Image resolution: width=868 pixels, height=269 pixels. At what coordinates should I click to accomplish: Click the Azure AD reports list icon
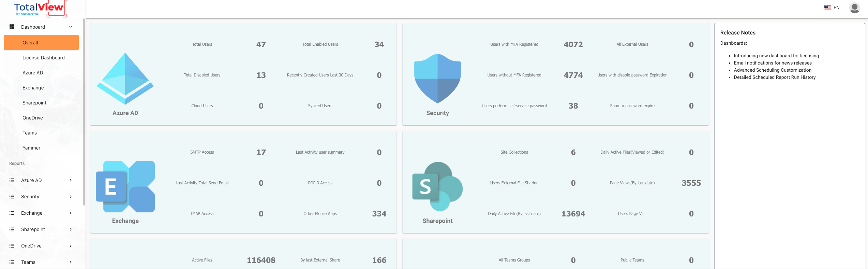click(x=12, y=180)
